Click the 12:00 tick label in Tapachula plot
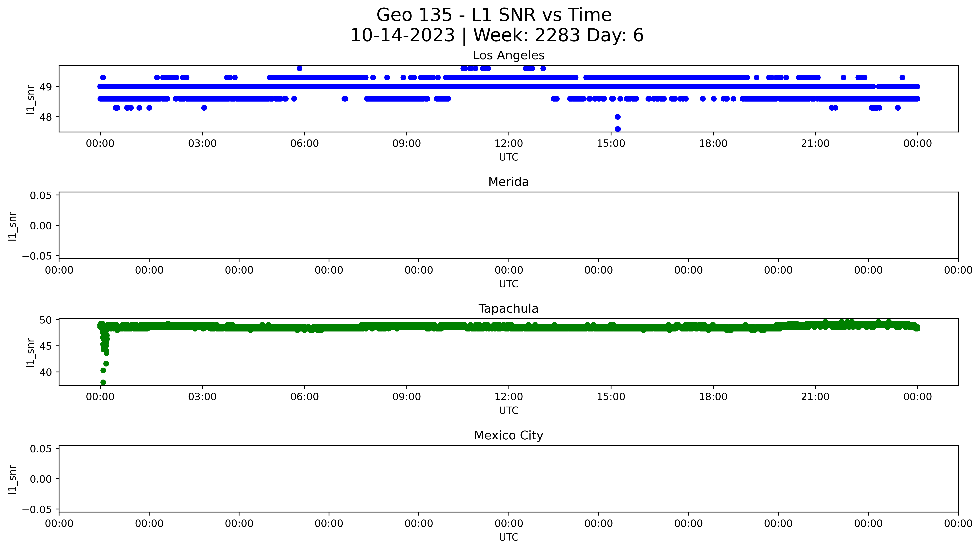The image size is (980, 550). point(509,397)
